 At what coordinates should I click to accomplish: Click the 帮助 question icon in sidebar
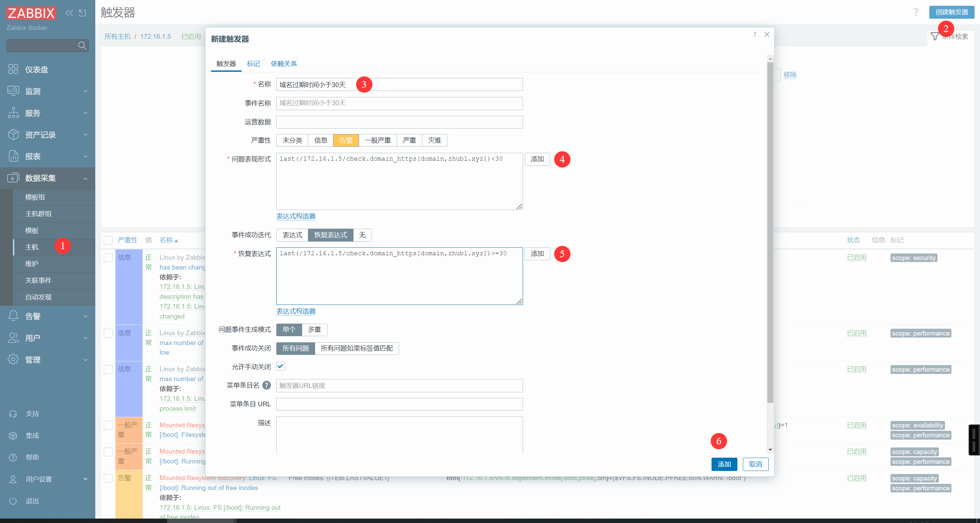tap(13, 457)
